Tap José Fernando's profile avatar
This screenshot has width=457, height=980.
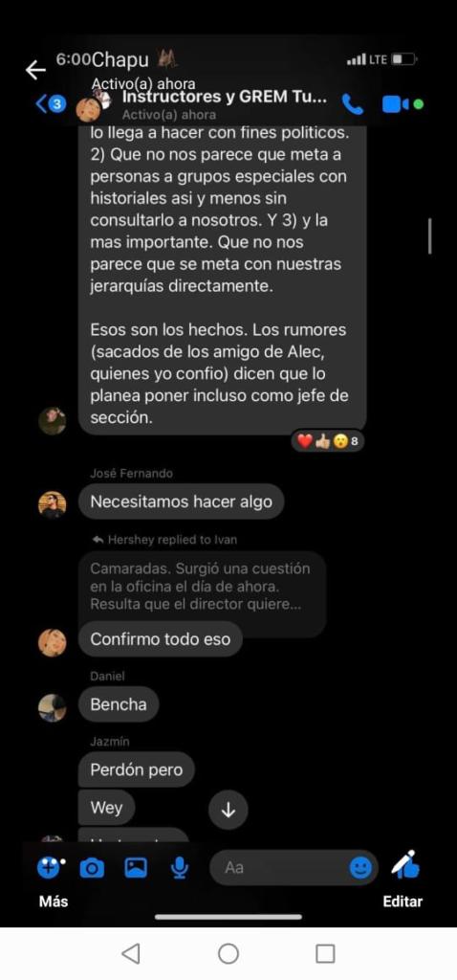[x=52, y=504]
